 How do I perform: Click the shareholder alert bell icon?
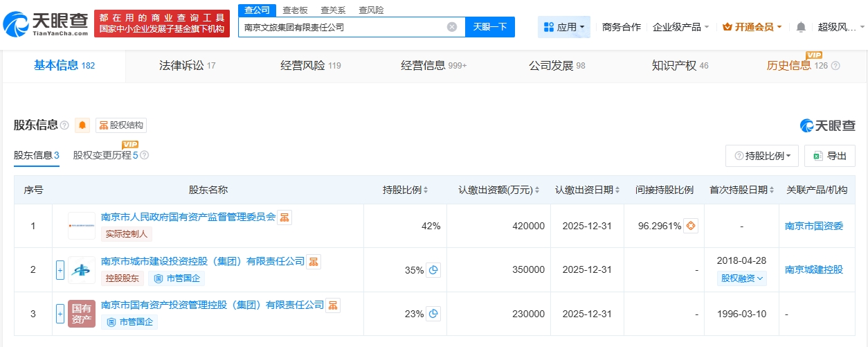pos(82,125)
